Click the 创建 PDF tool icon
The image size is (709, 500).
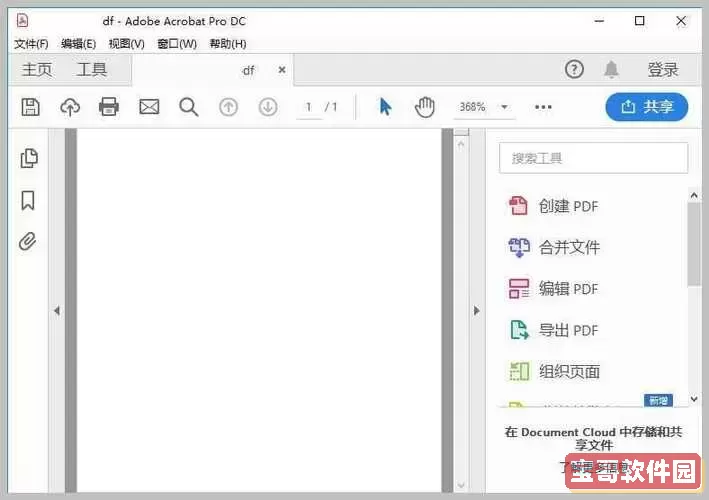[x=518, y=206]
